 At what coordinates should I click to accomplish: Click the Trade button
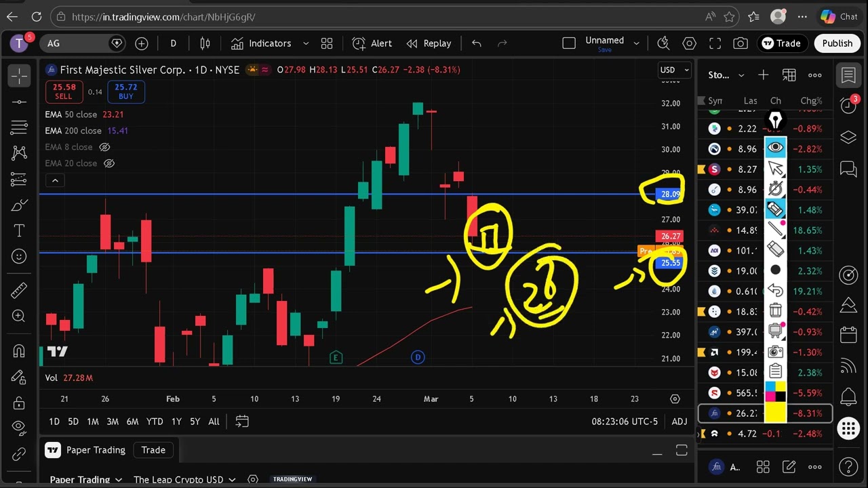pos(781,43)
